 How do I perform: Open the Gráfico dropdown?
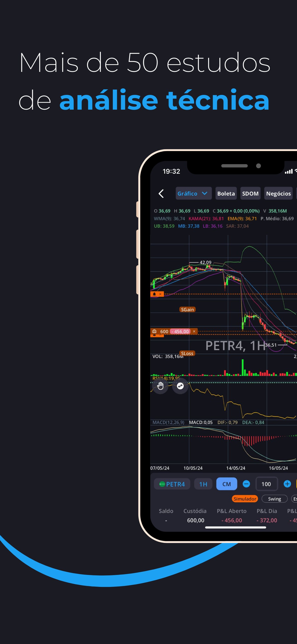click(193, 193)
